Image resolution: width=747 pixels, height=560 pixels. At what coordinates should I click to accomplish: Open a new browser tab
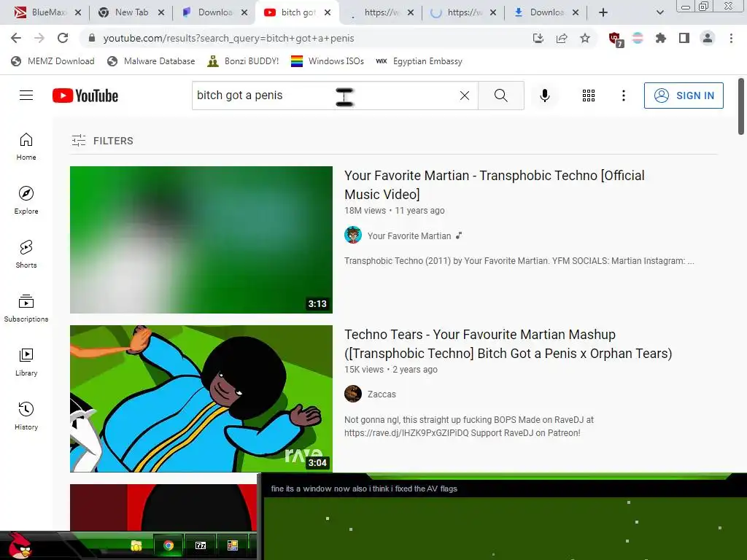tap(603, 12)
